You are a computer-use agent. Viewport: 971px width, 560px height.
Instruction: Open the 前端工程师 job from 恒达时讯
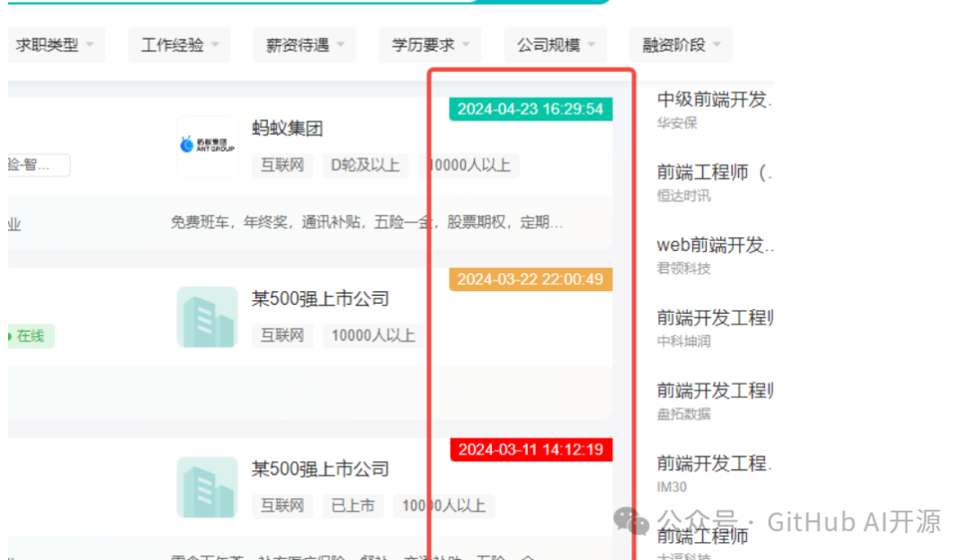(715, 173)
